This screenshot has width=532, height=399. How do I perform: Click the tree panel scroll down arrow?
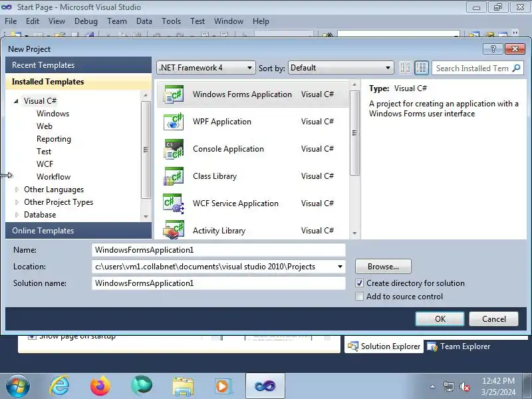pos(146,217)
